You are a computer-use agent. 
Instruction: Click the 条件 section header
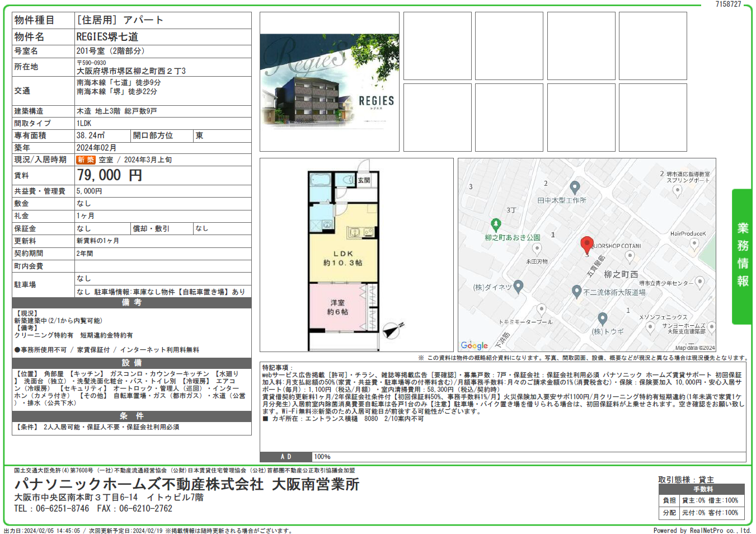tap(132, 416)
